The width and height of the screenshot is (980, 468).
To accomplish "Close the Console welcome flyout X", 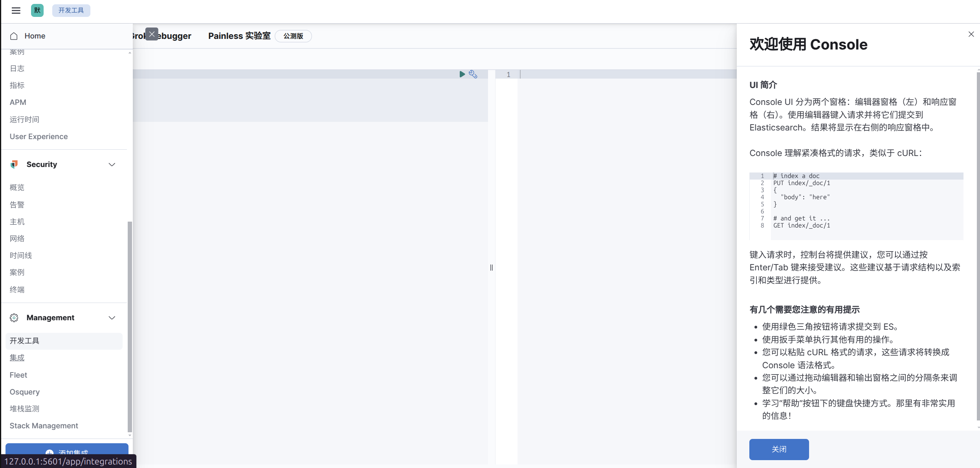I will pyautogui.click(x=971, y=34).
